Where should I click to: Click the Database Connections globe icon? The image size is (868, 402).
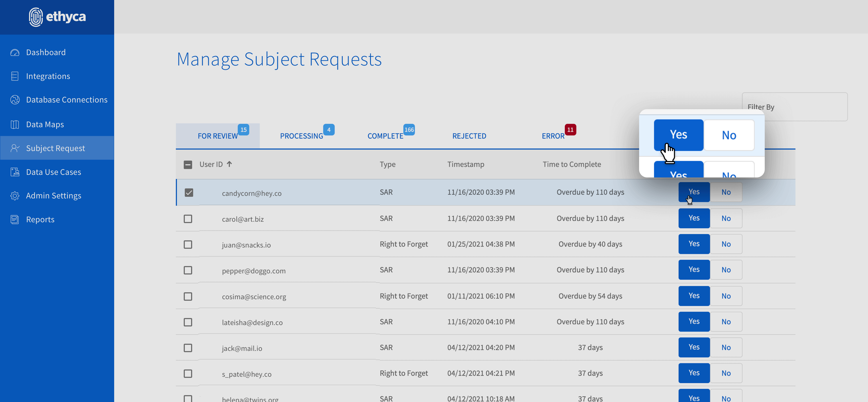click(x=15, y=100)
